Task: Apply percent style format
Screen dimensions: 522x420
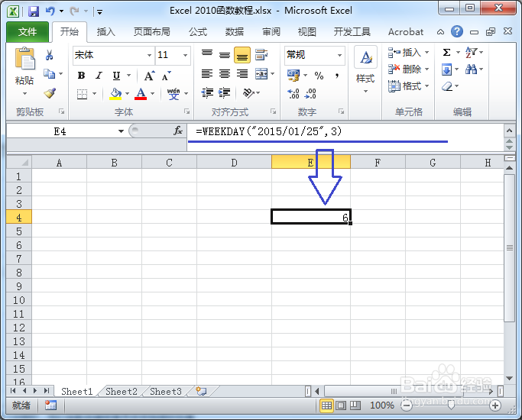Action: [319, 76]
